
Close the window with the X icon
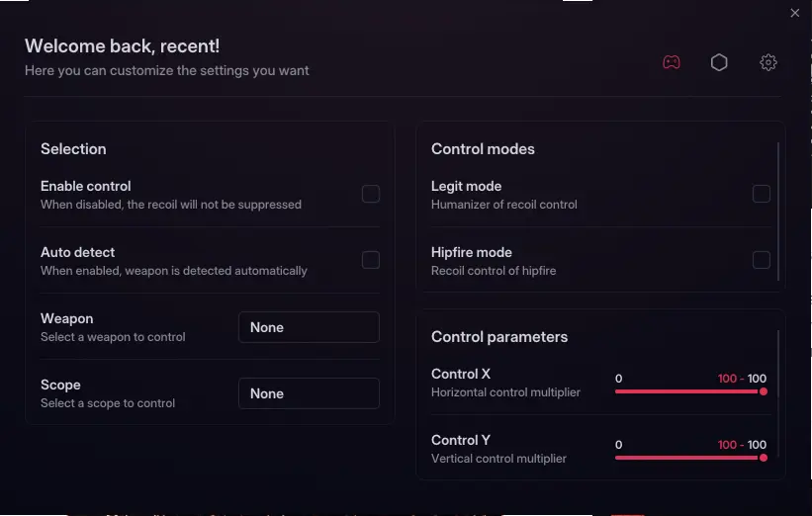pos(795,13)
